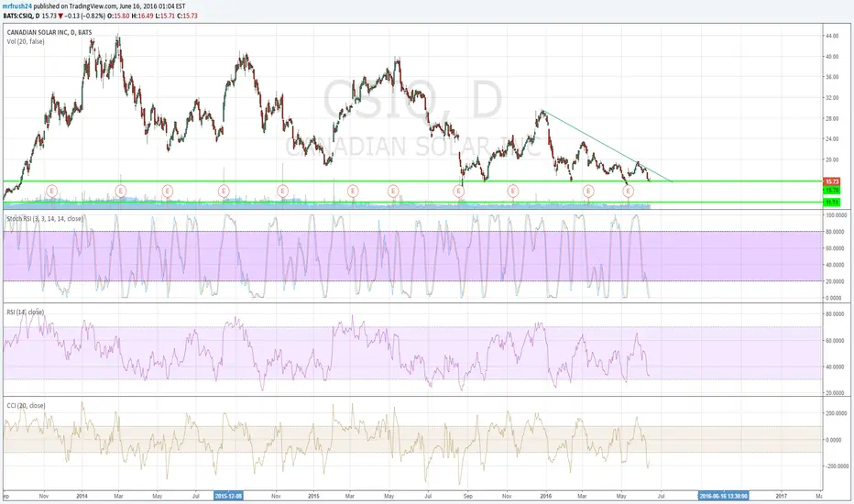Viewport: 854px width, 504px height.
Task: Click the red 15.73 current price label
Action: (x=832, y=181)
